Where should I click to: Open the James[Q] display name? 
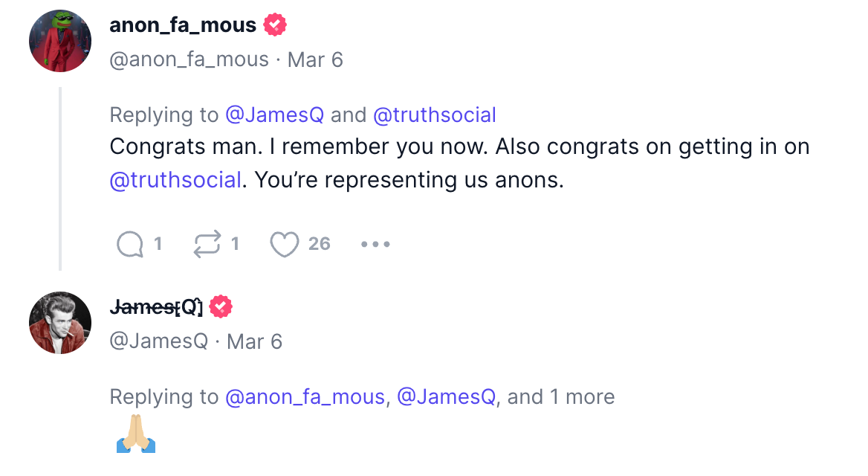156,306
